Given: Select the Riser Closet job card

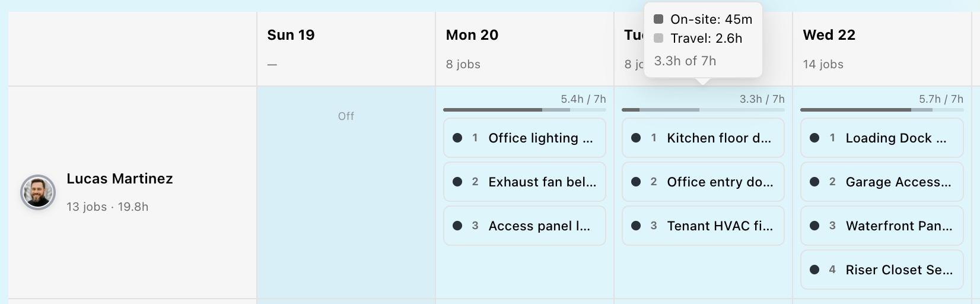Looking at the screenshot, I should 882,270.
